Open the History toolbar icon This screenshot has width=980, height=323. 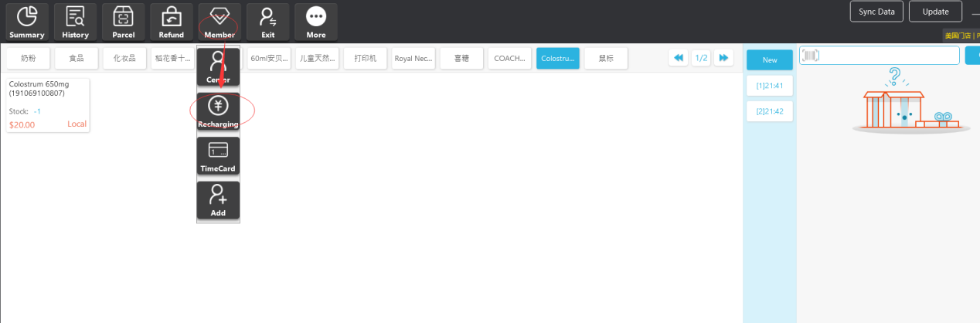pyautogui.click(x=75, y=22)
